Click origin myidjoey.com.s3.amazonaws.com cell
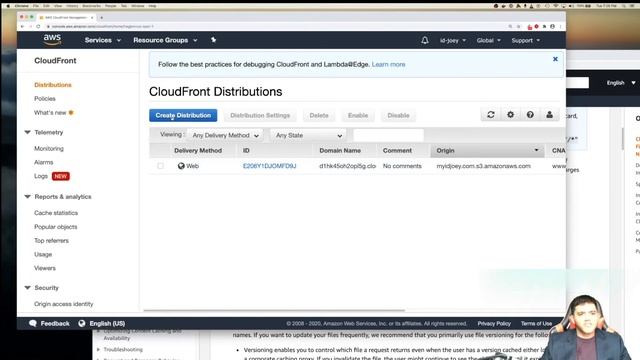 coord(484,166)
